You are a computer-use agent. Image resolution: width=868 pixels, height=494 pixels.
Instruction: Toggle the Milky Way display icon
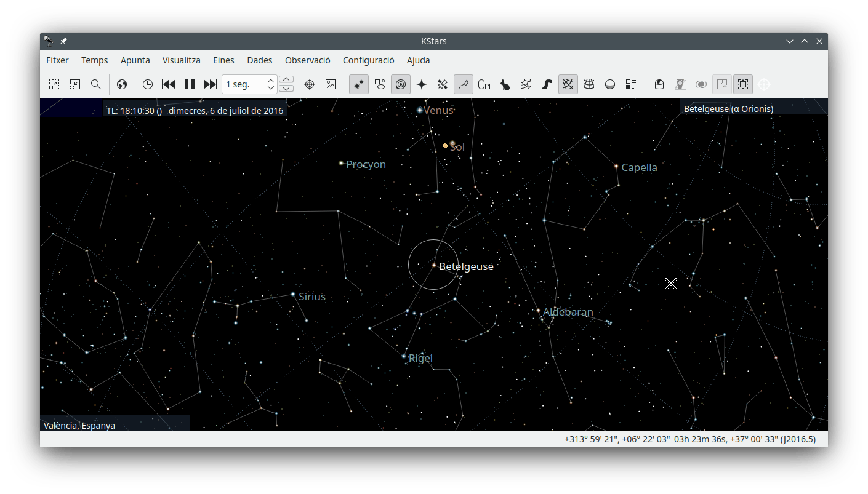click(547, 84)
